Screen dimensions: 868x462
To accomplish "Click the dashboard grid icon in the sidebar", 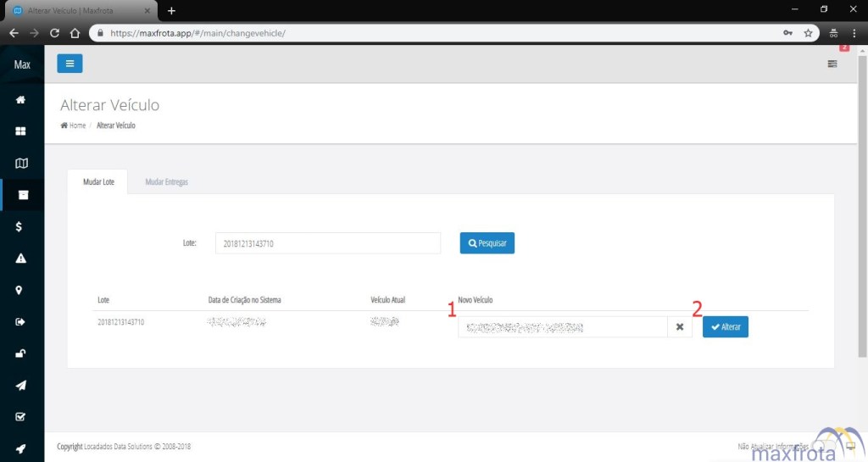I will pyautogui.click(x=21, y=131).
